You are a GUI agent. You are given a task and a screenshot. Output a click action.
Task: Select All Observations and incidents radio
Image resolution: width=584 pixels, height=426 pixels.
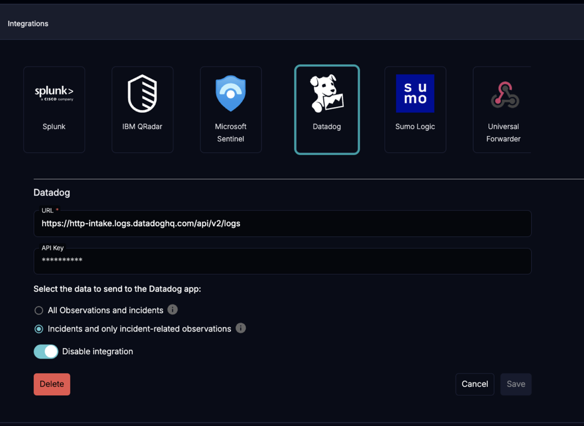[39, 310]
